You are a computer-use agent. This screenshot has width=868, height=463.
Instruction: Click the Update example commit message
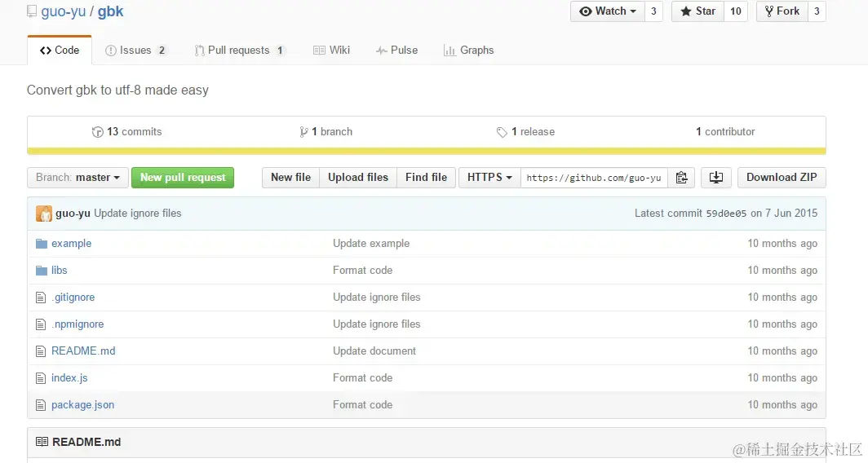coord(371,244)
